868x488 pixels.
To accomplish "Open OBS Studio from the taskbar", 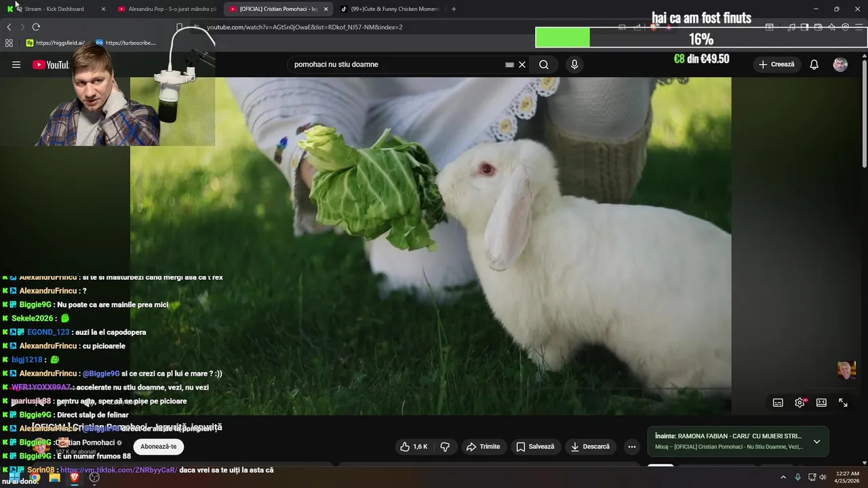I will (x=94, y=477).
